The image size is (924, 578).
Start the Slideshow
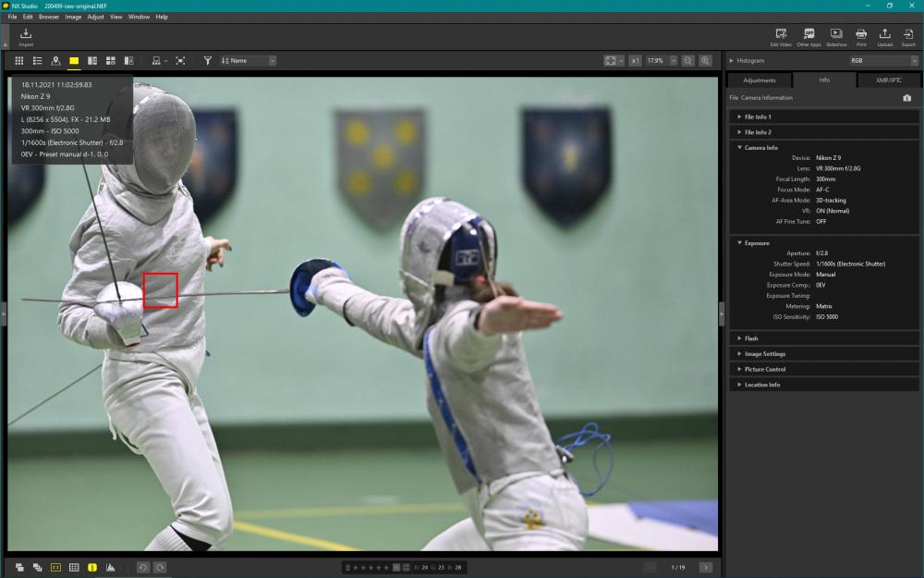(836, 37)
